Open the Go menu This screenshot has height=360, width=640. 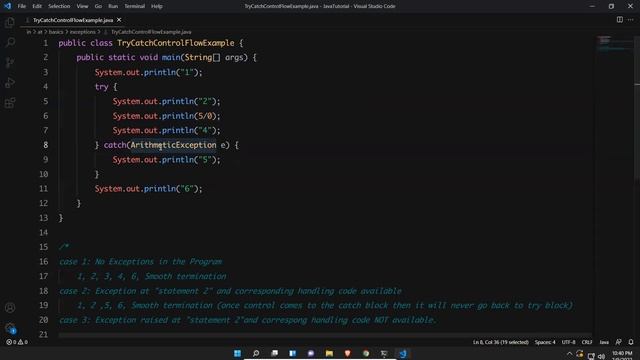98,6
